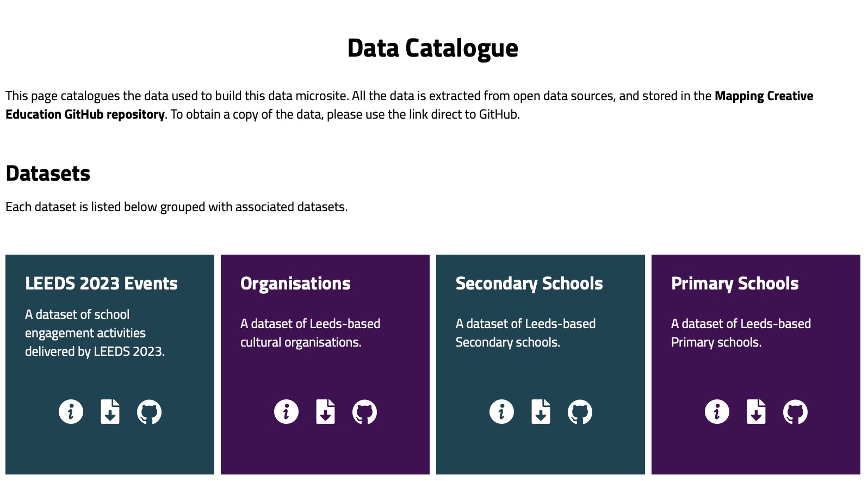The image size is (868, 481).
Task: Open GitHub icon in Primary Schools card
Action: [x=795, y=412]
